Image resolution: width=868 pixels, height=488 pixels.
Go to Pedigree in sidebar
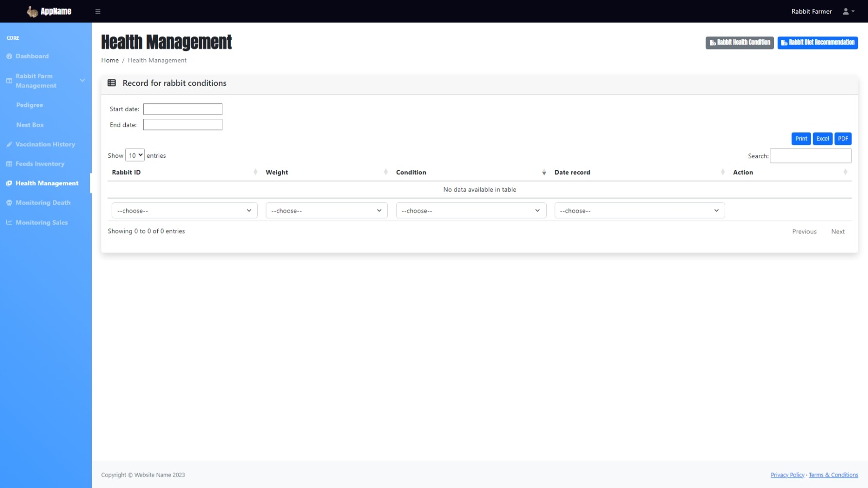[x=30, y=105]
